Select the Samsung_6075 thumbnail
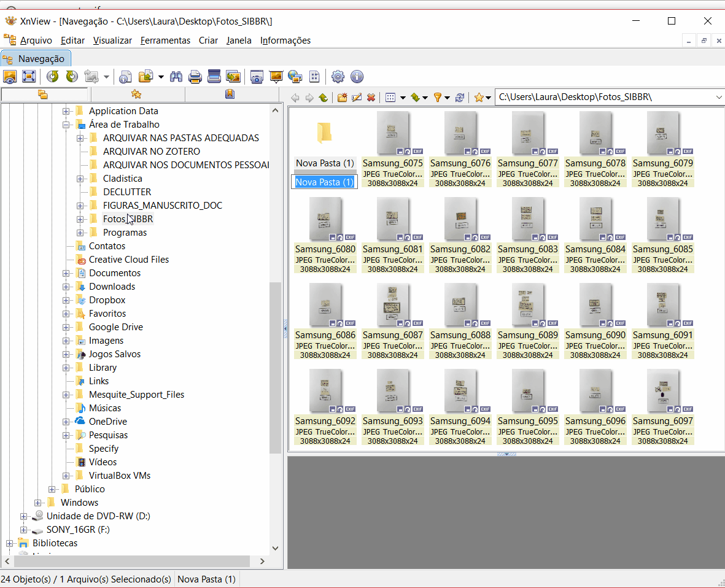 click(x=392, y=149)
